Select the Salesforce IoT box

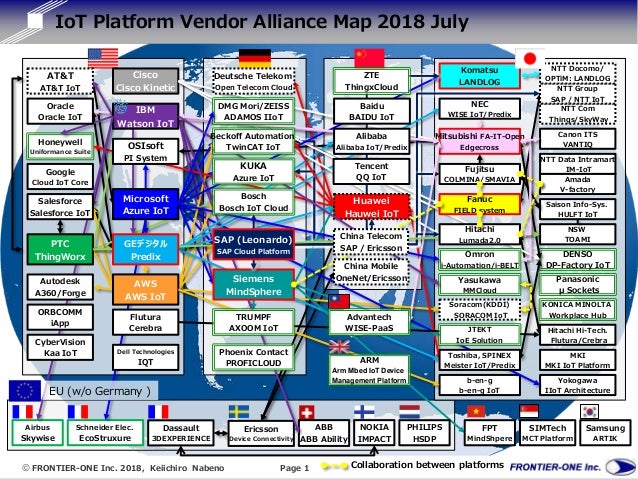click(60, 206)
